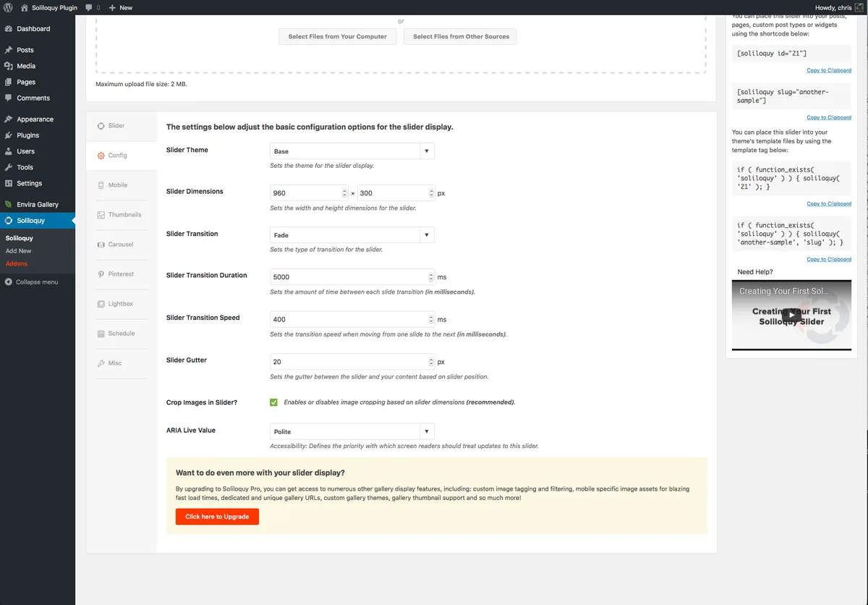Click the Posts pin icon in sidebar

(8, 50)
